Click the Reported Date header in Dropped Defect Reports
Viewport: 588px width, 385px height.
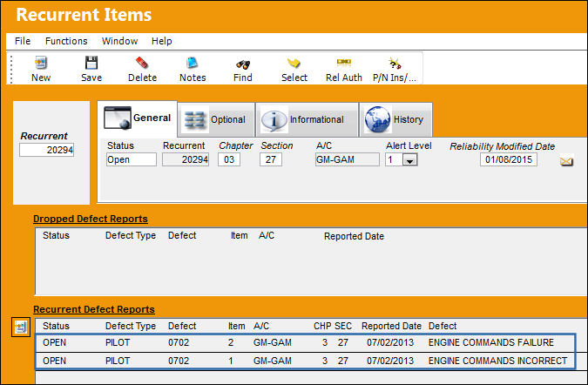354,236
